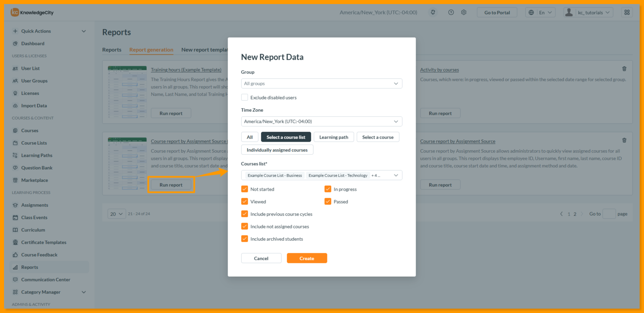Click the notifications bell icon
644x313 pixels.
click(x=433, y=12)
